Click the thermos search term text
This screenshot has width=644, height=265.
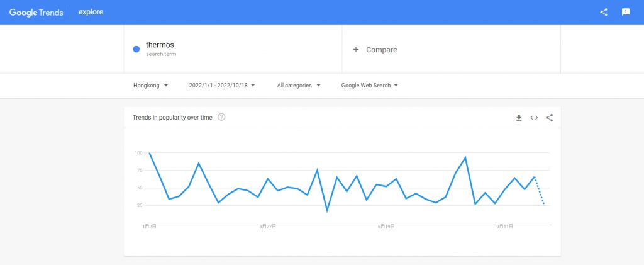[x=160, y=45]
